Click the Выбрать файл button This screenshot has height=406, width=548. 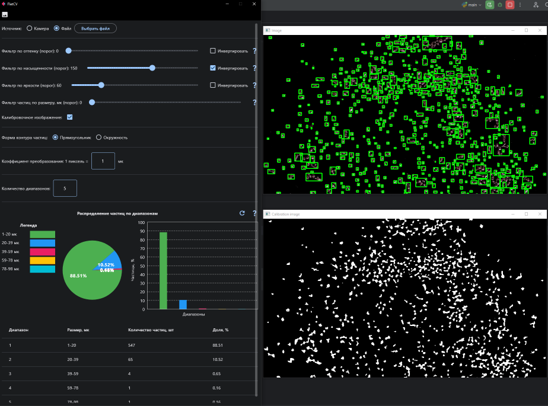[x=95, y=28]
